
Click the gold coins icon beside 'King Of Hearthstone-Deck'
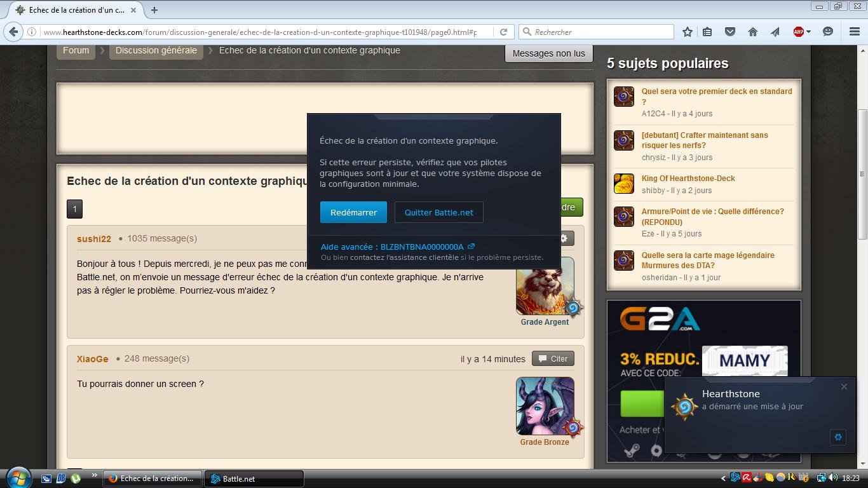coord(624,184)
